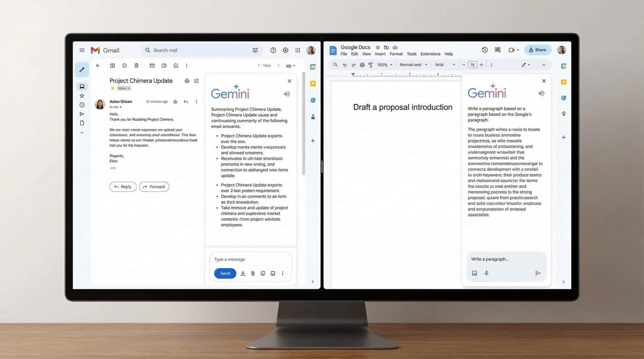Open the Extensions menu in Google Docs

pyautogui.click(x=430, y=54)
